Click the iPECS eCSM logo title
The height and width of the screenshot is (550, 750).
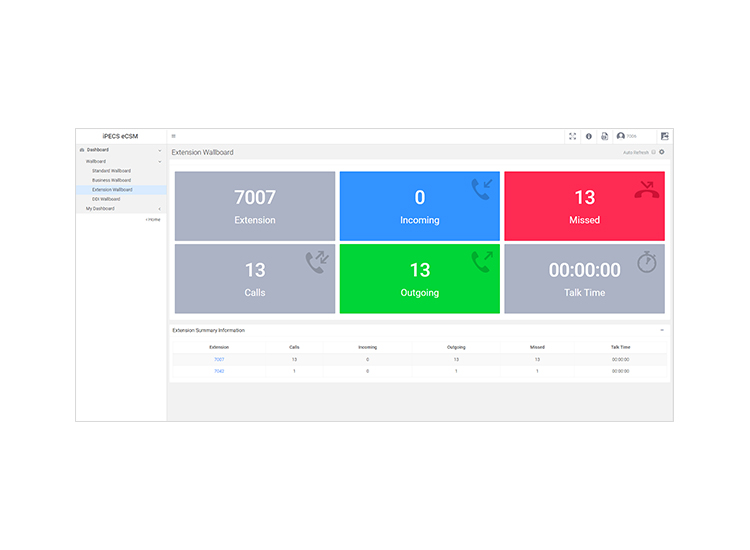pos(120,136)
